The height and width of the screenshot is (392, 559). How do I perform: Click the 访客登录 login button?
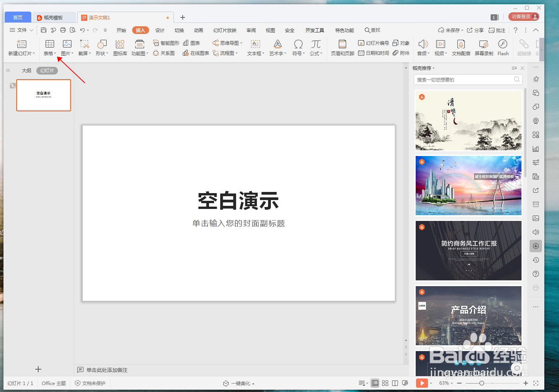coord(523,17)
